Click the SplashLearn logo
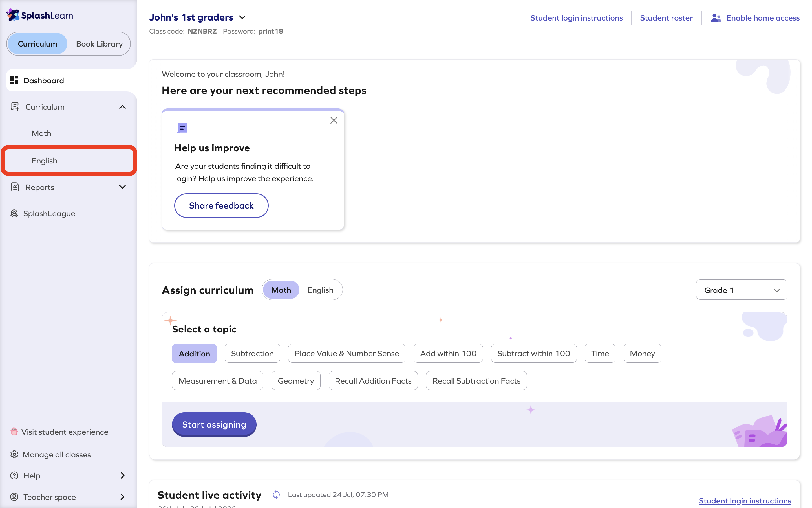This screenshot has height=508, width=812. tap(40, 15)
